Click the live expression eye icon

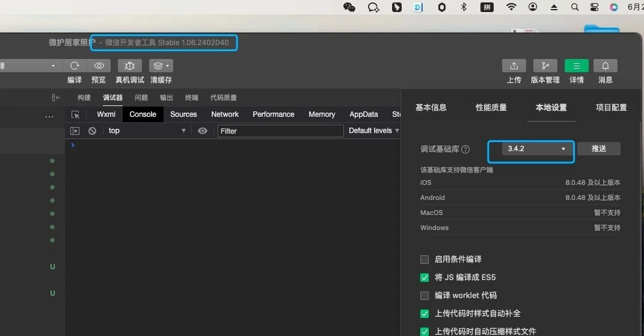(203, 131)
